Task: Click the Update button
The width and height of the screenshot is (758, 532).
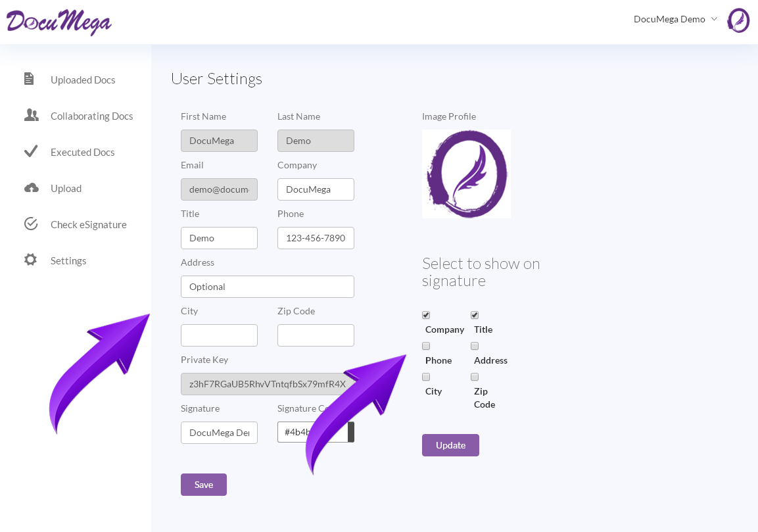Action: coord(450,445)
